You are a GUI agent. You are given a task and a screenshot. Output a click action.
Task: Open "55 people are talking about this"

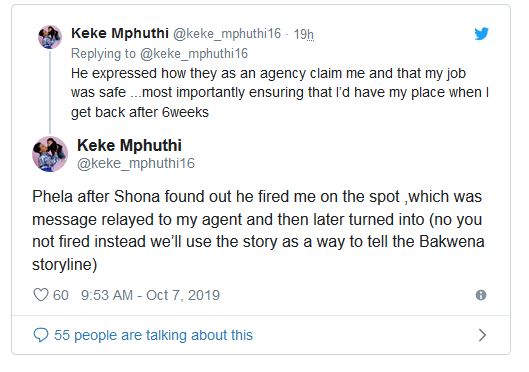153,335
